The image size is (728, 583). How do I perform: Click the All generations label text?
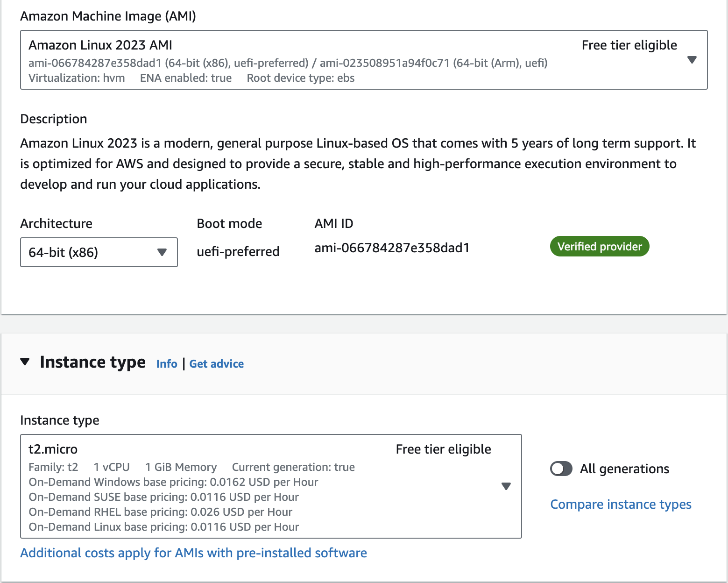(624, 469)
